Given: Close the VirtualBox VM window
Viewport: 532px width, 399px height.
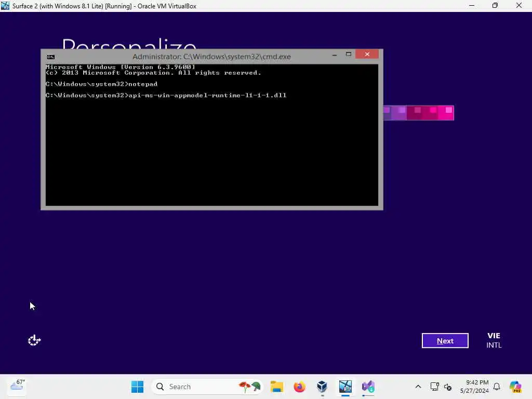Looking at the screenshot, I should (x=519, y=5).
